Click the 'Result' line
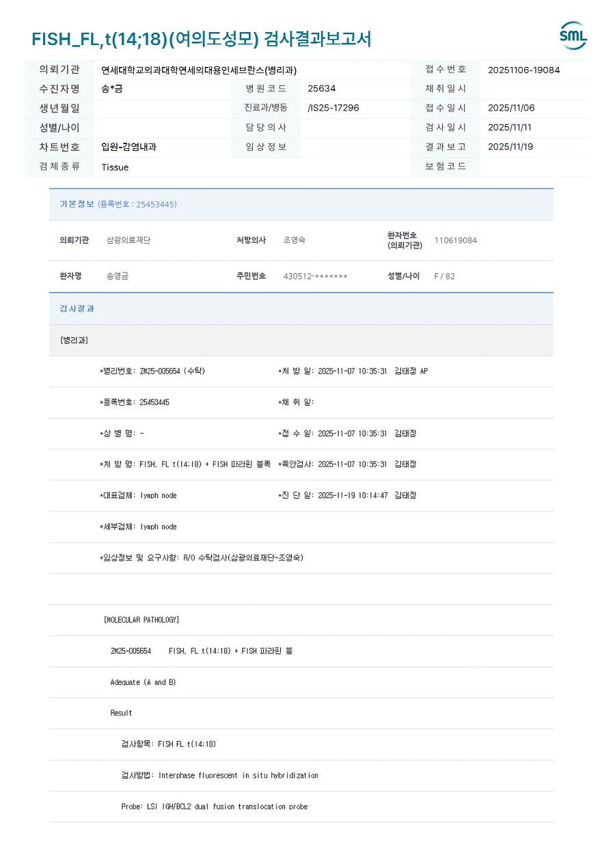The height and width of the screenshot is (868, 615). point(122,713)
